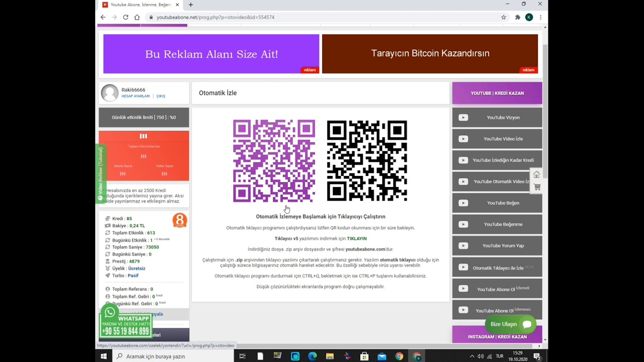
Task: Click the Prestij : 4879 stat
Action: click(x=126, y=261)
